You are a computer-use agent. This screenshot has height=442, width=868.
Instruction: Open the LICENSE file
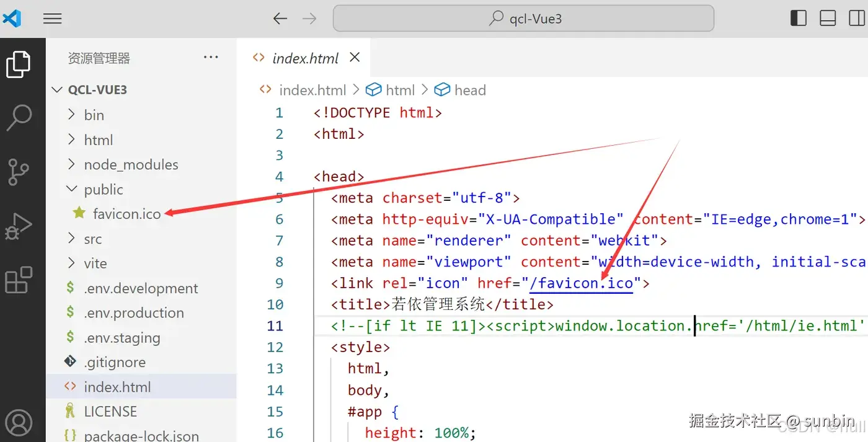click(x=141, y=412)
